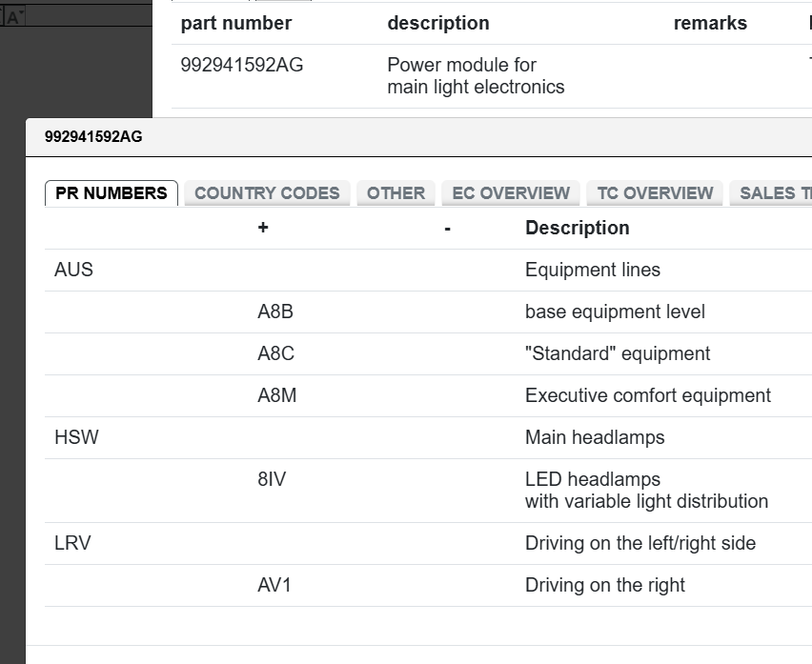
Task: Click the font size 'A' icon
Action: tap(15, 16)
